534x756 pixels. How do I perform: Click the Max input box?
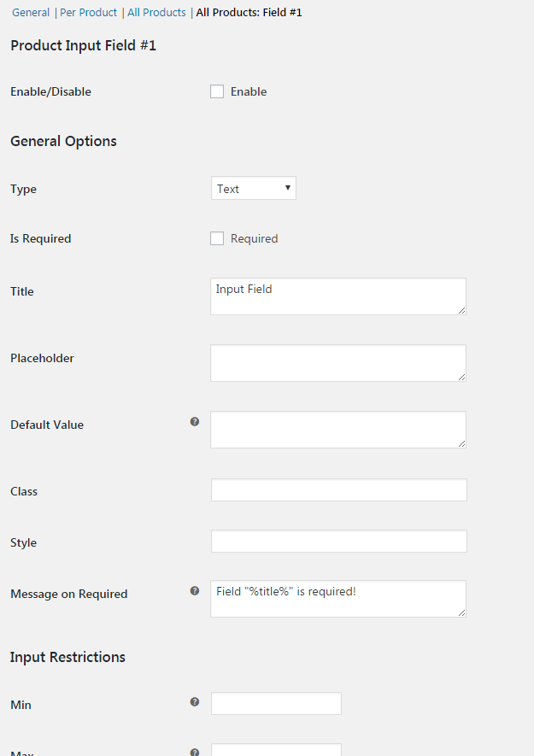276,750
